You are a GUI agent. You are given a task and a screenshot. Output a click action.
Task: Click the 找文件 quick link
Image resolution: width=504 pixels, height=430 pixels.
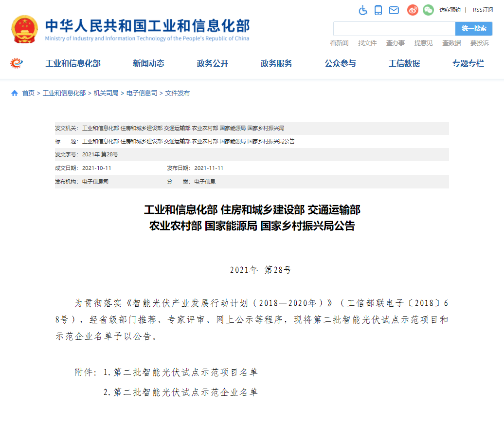pyautogui.click(x=367, y=43)
